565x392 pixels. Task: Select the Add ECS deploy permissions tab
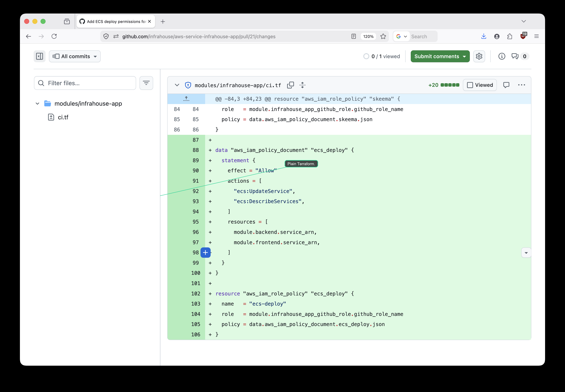coord(116,21)
